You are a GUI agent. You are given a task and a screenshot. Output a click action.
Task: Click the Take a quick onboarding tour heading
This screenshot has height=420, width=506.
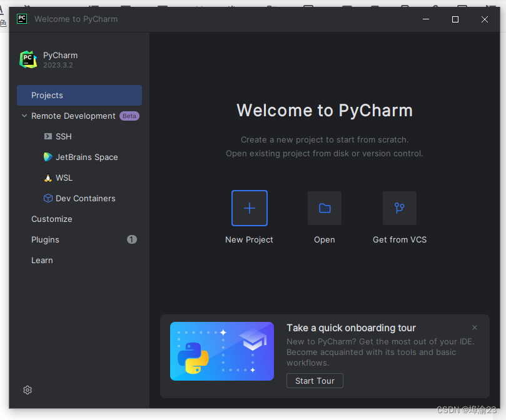351,328
